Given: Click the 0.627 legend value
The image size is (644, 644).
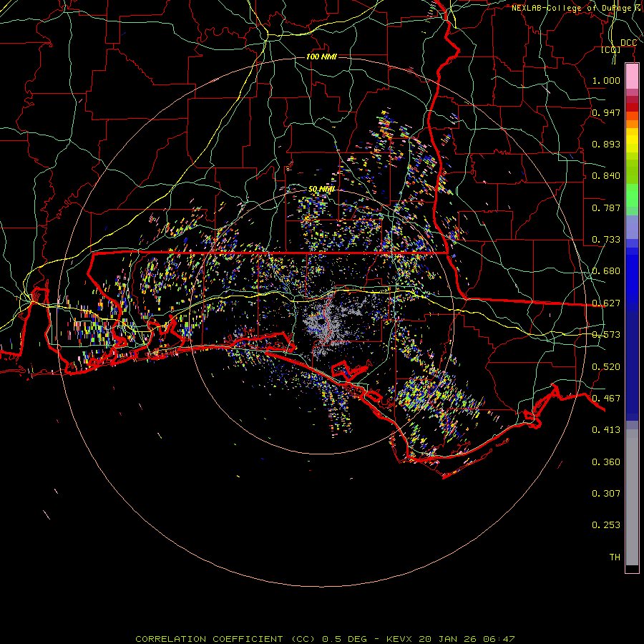Looking at the screenshot, I should tap(606, 303).
